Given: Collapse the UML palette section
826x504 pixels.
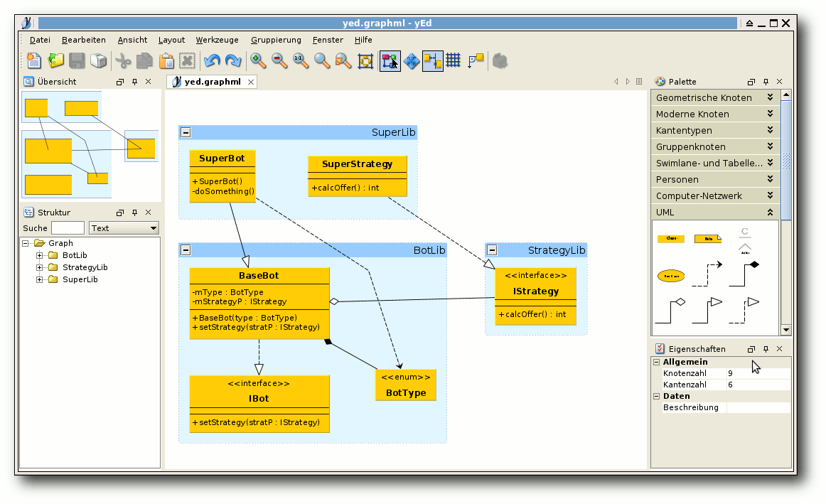Looking at the screenshot, I should pos(715,213).
